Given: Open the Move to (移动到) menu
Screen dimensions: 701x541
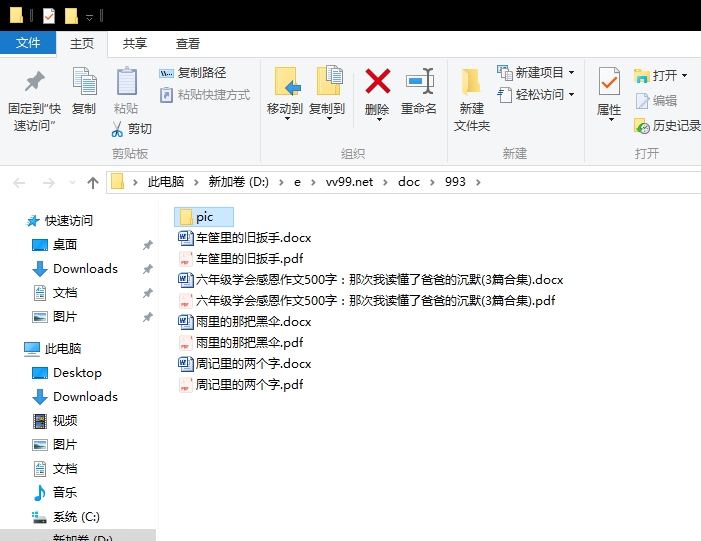Looking at the screenshot, I should pos(285,93).
